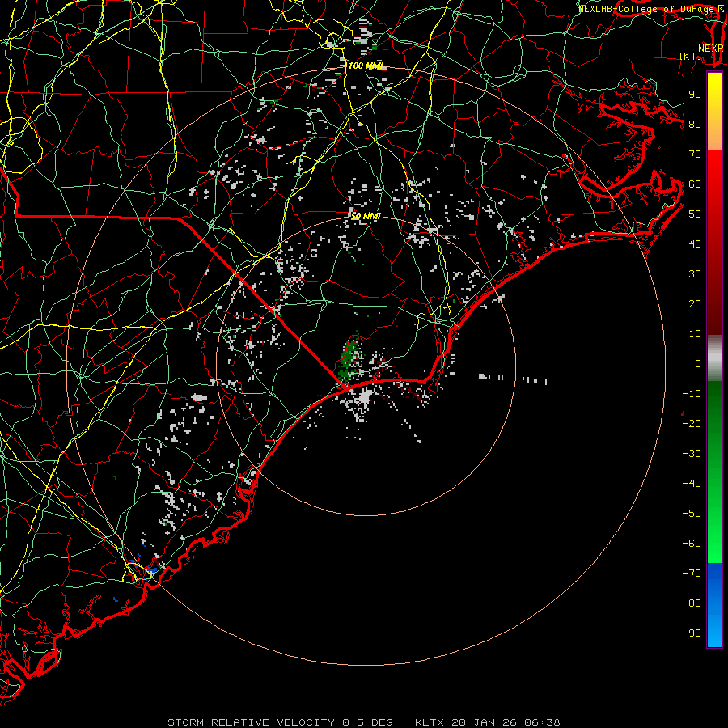Click the blue segment of the color bar
The height and width of the screenshot is (728, 728).
pos(714,604)
